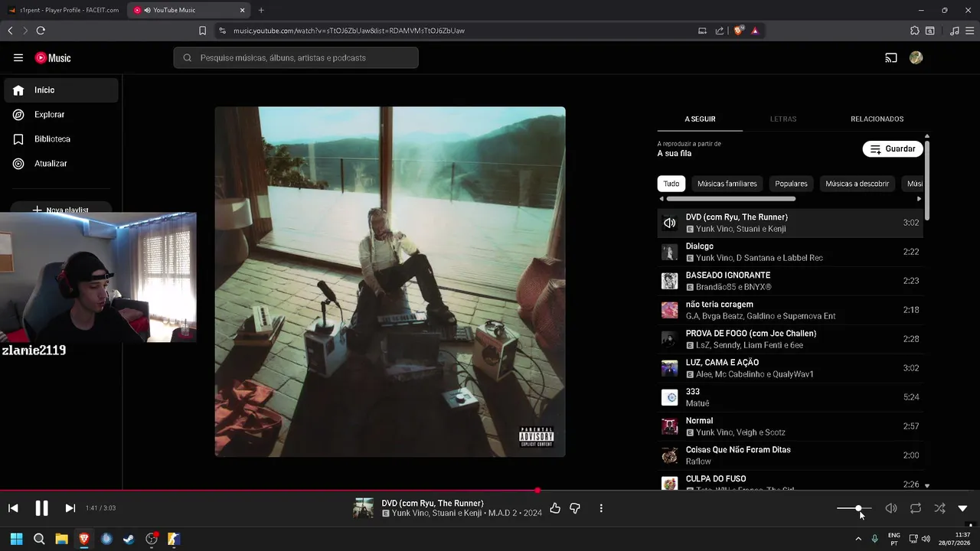Open Atualizar upgrade page
Image resolution: width=980 pixels, height=551 pixels.
61,163
